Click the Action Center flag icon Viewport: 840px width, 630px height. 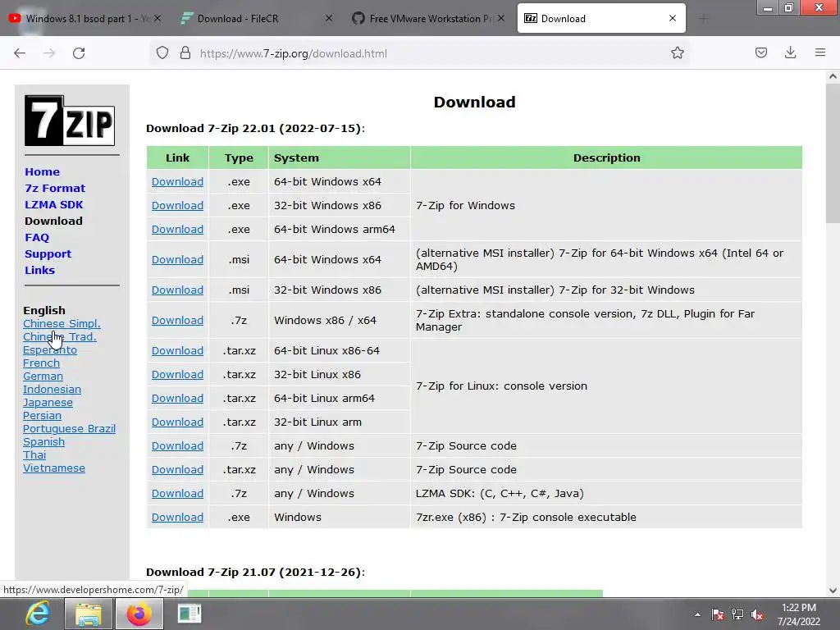[x=718, y=614]
